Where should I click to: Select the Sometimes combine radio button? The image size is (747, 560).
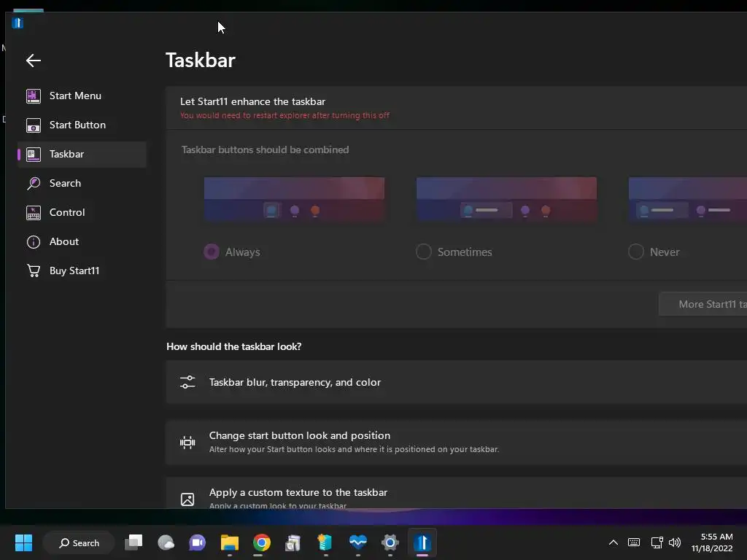[x=424, y=252]
